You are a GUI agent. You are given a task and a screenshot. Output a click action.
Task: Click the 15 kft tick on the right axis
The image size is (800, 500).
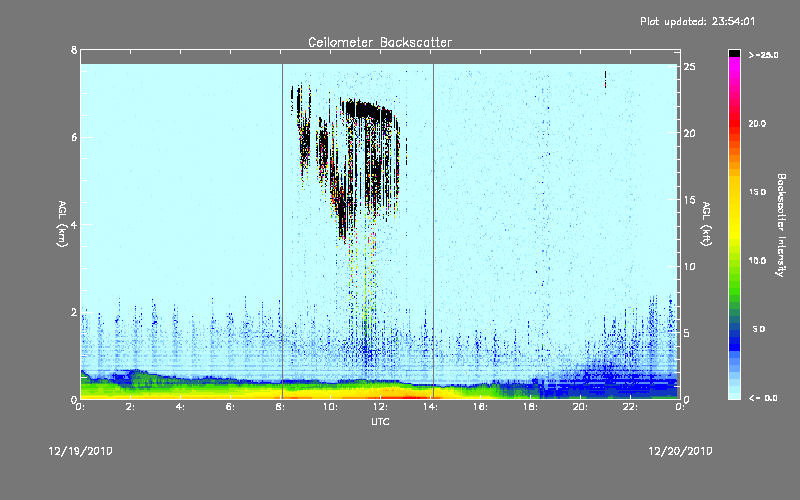(x=690, y=200)
